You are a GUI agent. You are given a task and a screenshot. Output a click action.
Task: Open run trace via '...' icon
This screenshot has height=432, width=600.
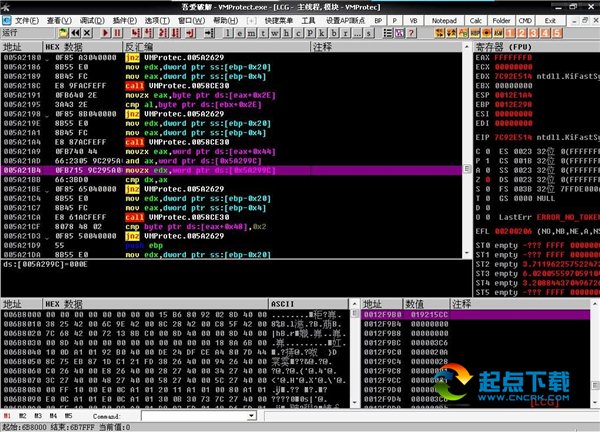tap(357, 33)
